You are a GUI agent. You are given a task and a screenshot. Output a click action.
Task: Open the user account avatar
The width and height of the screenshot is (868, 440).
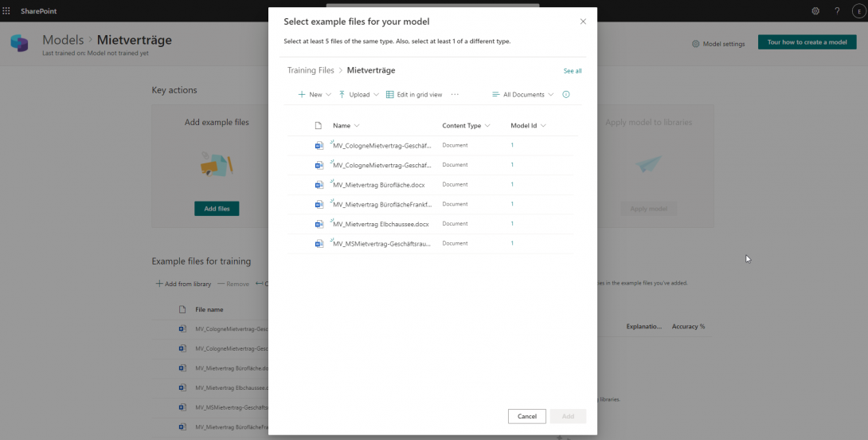pos(859,10)
